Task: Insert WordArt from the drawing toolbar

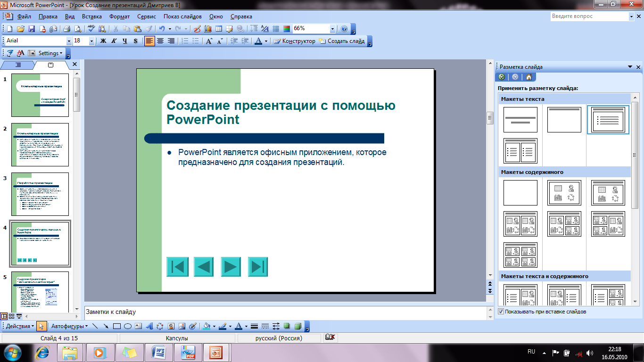Action: coord(149,326)
